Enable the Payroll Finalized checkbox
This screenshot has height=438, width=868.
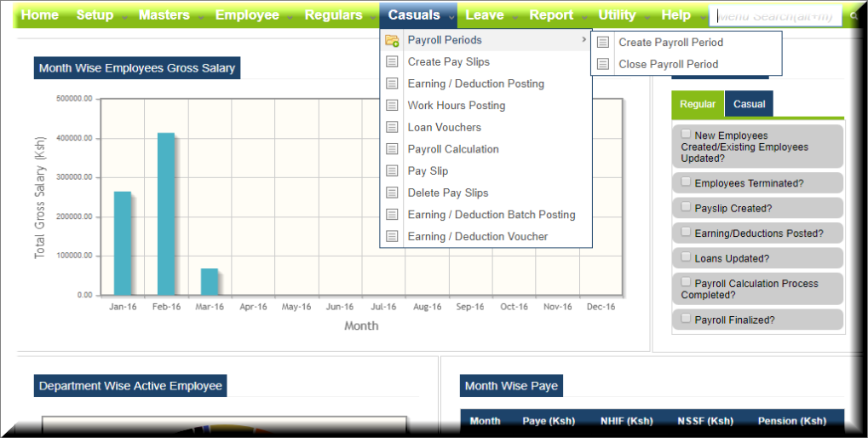pos(687,319)
